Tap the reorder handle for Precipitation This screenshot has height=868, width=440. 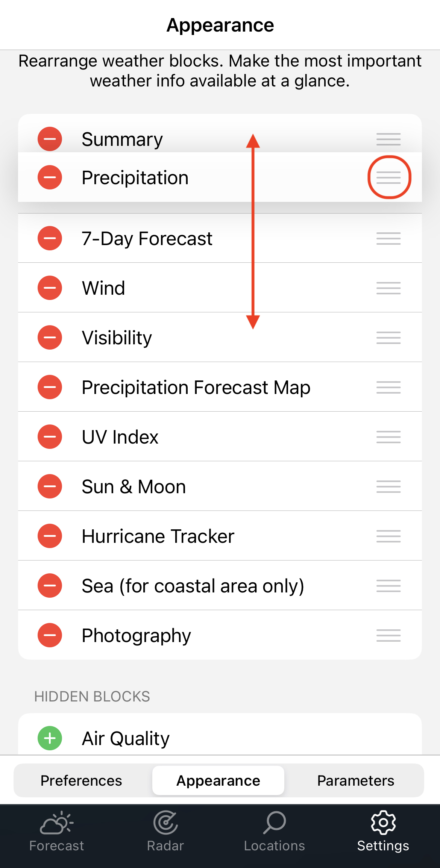[388, 177]
